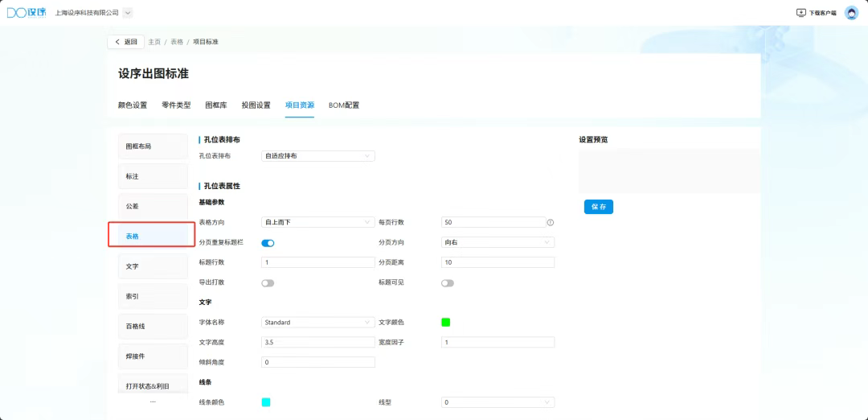Toggle the 导出打散 switch
Image resolution: width=868 pixels, height=420 pixels.
268,282
